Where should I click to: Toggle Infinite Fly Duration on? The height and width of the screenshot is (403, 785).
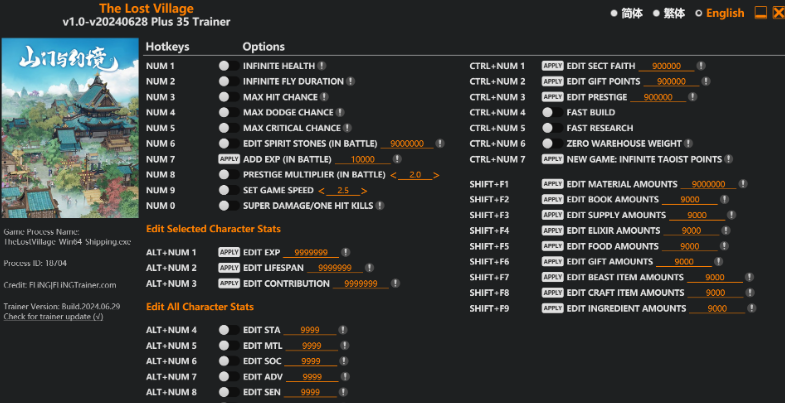(x=224, y=81)
